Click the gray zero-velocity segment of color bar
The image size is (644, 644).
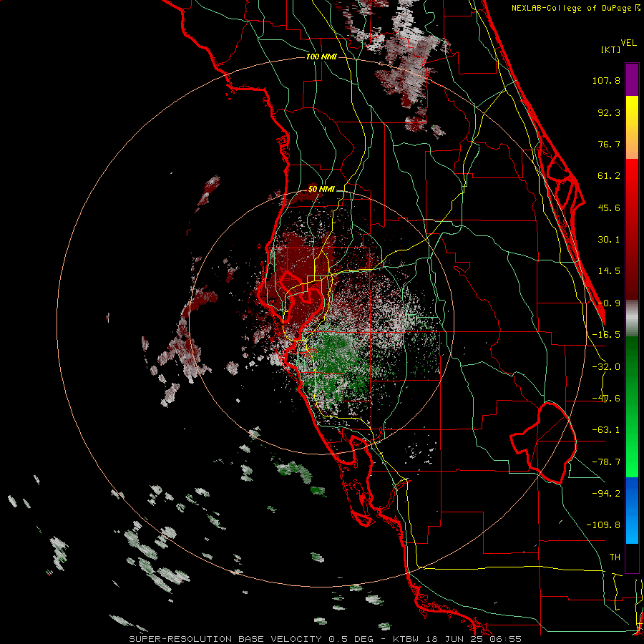pos(632,318)
